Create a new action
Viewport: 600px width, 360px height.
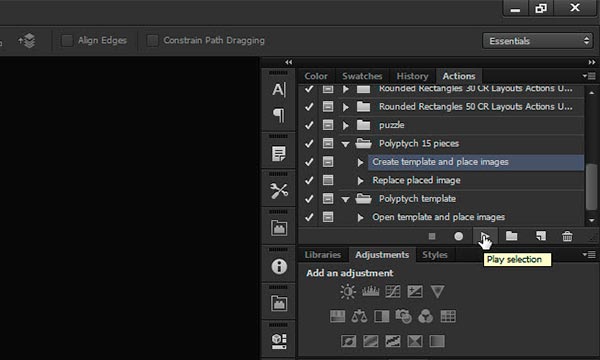pyautogui.click(x=541, y=236)
